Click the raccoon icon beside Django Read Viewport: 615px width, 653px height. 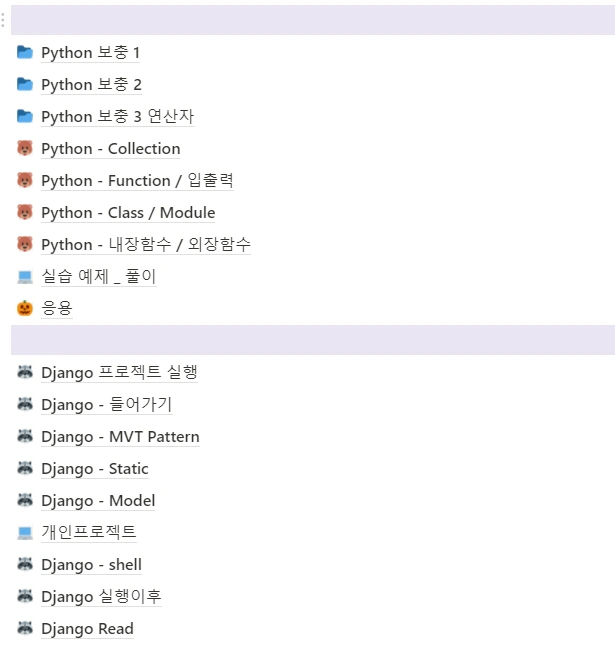click(x=25, y=628)
